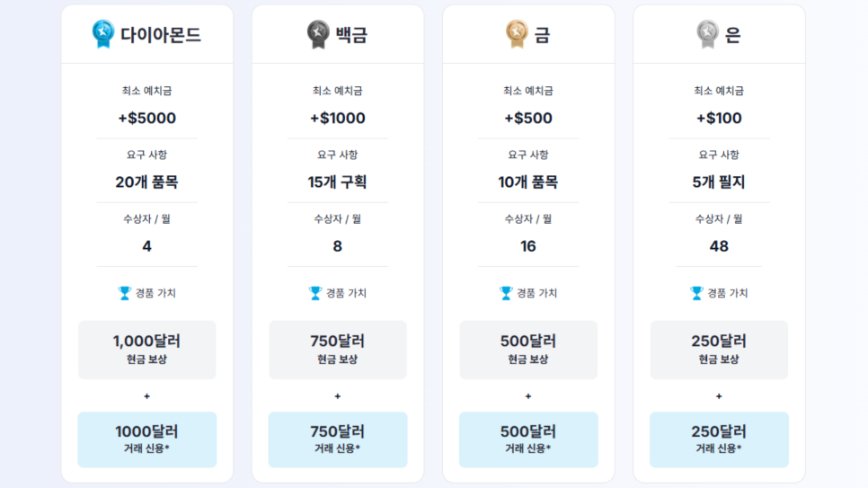Click the +$5000 minimum deposit amount
Viewport: 868px width, 488px height.
pyautogui.click(x=147, y=119)
